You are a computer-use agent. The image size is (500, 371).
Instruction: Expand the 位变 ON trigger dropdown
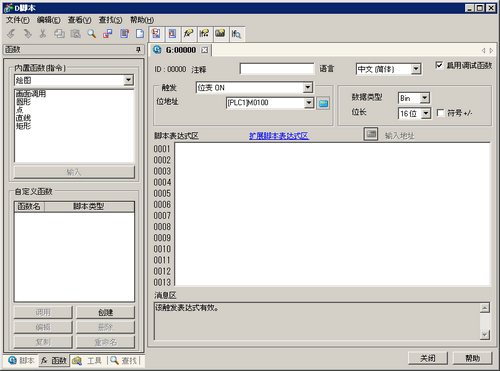[x=307, y=88]
